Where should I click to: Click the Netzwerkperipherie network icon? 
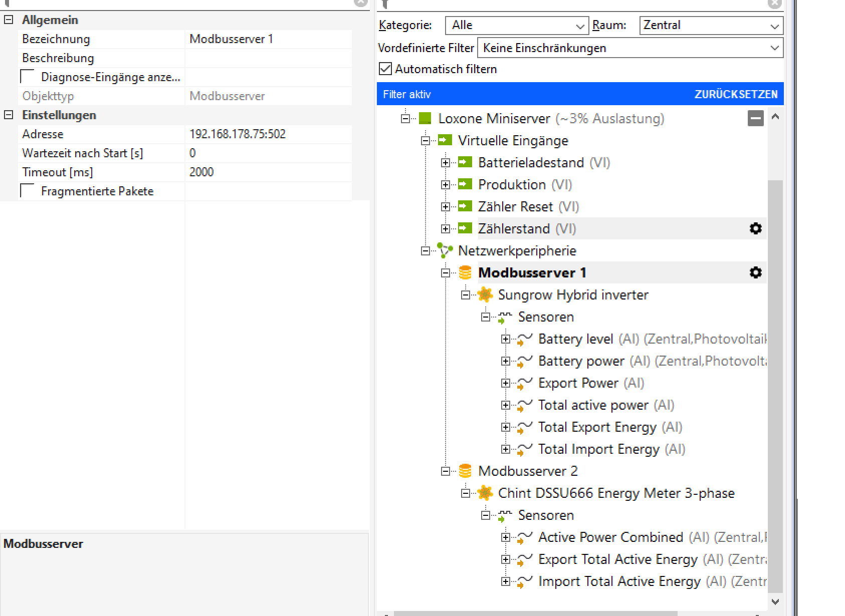(x=445, y=251)
